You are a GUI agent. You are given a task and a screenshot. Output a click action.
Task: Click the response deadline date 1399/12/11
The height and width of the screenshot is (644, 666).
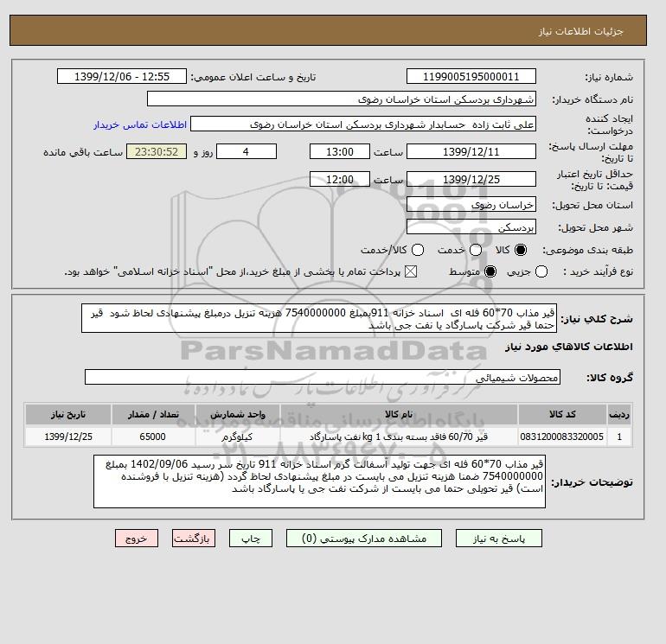(471, 151)
